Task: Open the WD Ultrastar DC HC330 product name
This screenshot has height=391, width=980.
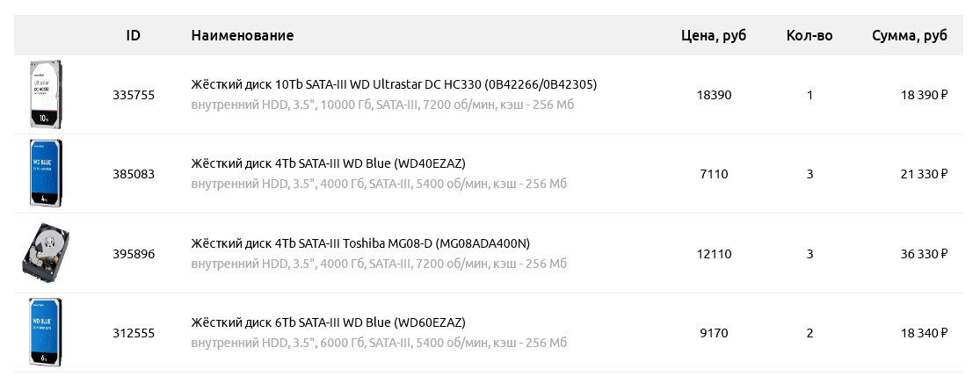Action: [x=394, y=84]
